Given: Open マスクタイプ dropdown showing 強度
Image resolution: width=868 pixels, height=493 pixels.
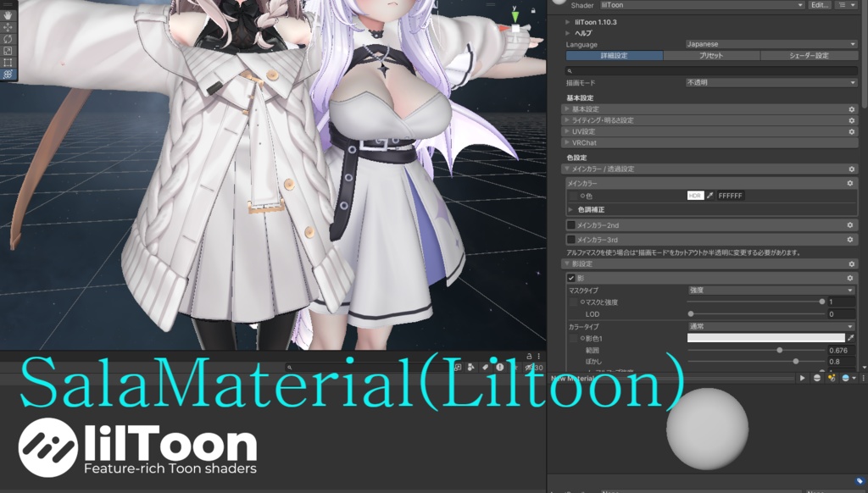Looking at the screenshot, I should [x=771, y=290].
